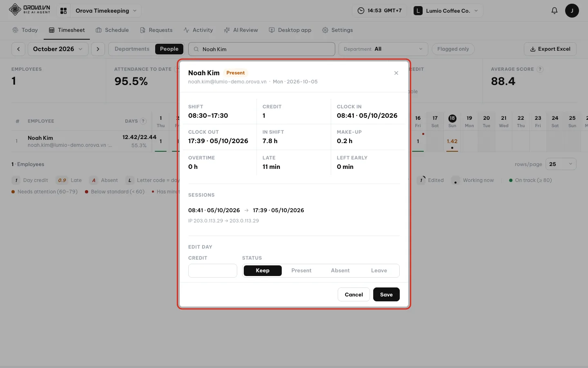Switch to Schedule tab
Screen dimensions: 588x368
click(x=112, y=30)
